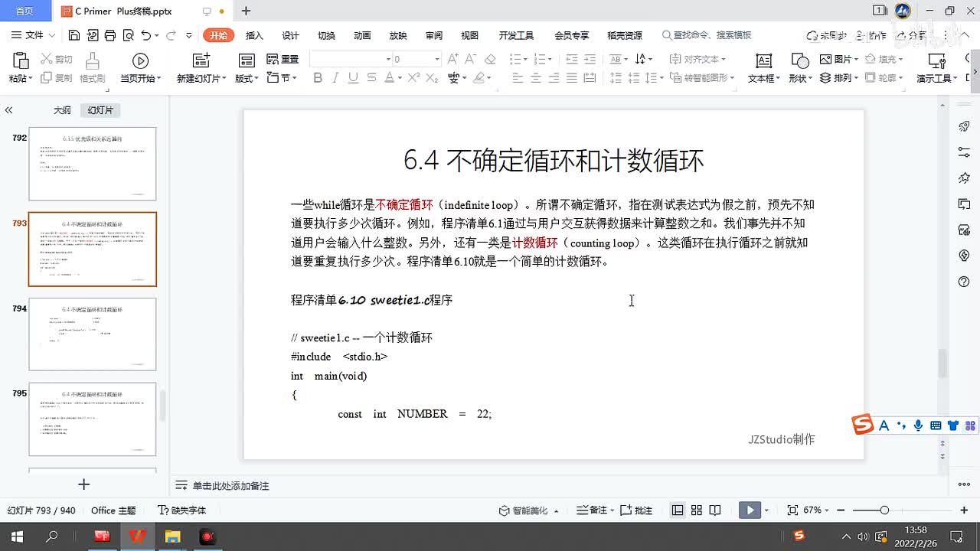This screenshot has height=551, width=980.
Task: Click the Print icon
Action: point(109,35)
